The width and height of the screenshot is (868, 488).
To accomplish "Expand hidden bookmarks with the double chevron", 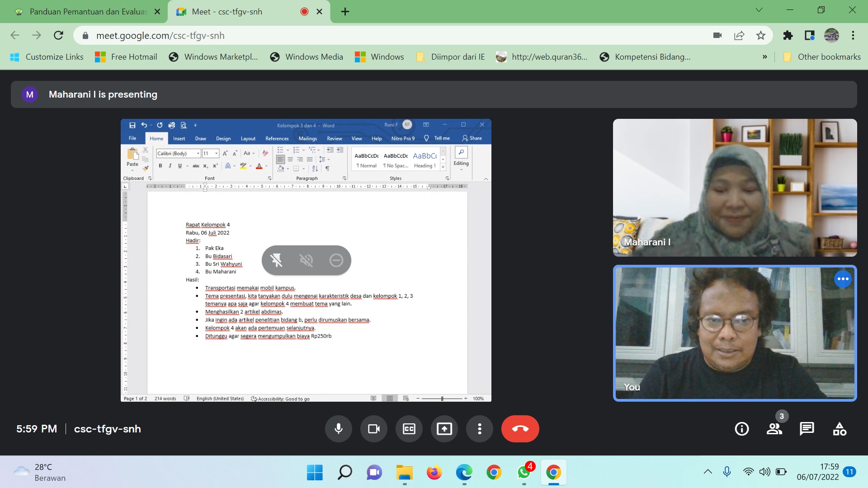I will pos(764,57).
